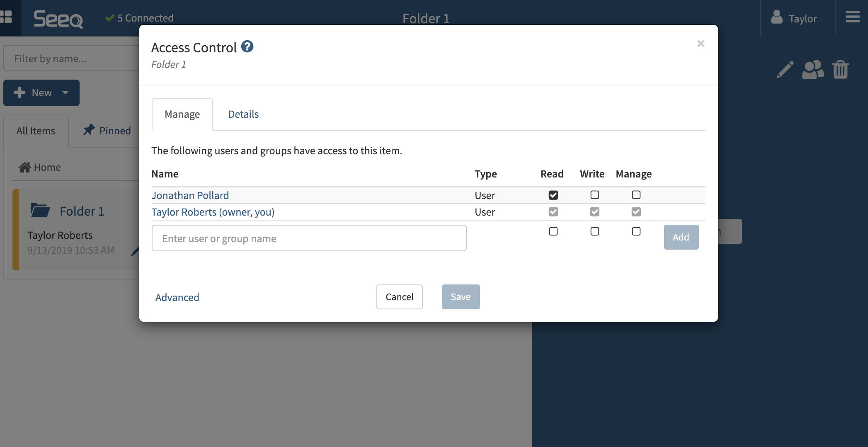Image resolution: width=868 pixels, height=447 pixels.
Task: Enable Write permission for Jonathan Pollard
Action: 594,195
